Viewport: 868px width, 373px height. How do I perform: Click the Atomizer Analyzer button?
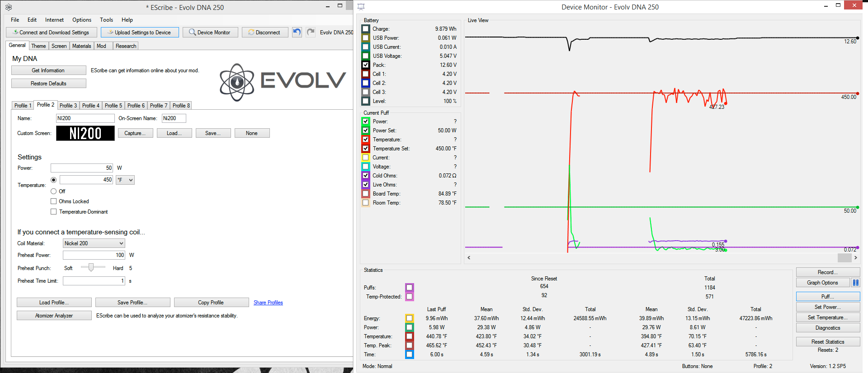54,316
